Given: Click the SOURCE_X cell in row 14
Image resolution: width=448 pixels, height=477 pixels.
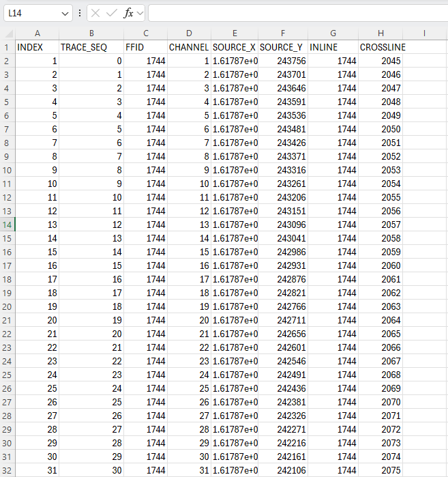Looking at the screenshot, I should click(x=235, y=225).
